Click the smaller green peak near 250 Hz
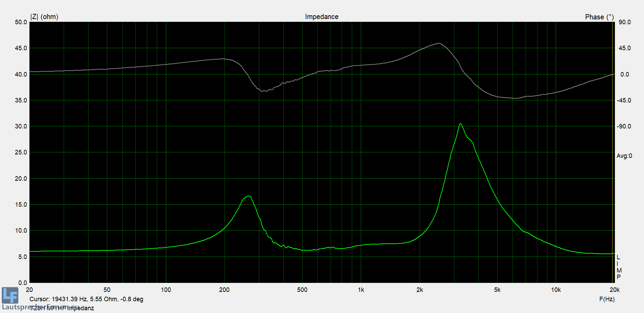644x313 pixels. tap(248, 196)
